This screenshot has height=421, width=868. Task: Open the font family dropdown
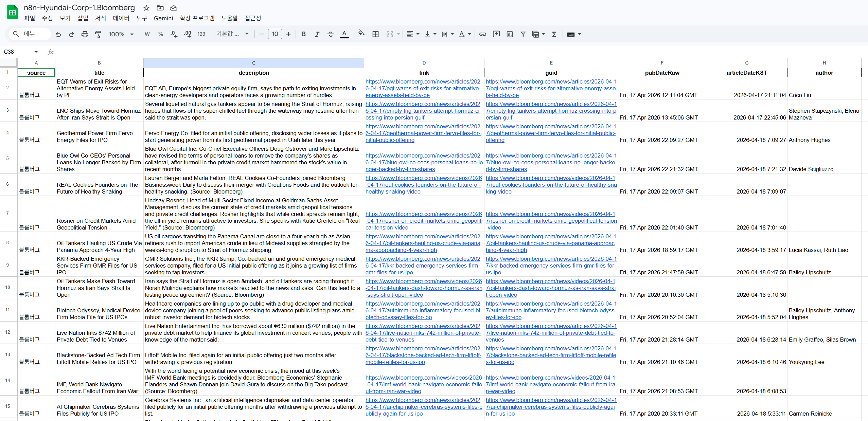[x=232, y=34]
